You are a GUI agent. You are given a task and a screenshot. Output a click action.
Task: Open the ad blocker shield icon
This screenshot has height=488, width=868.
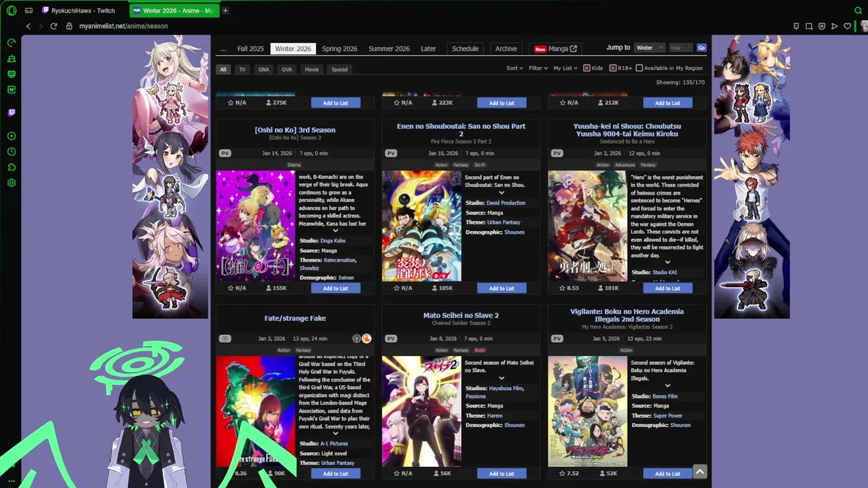click(x=822, y=26)
